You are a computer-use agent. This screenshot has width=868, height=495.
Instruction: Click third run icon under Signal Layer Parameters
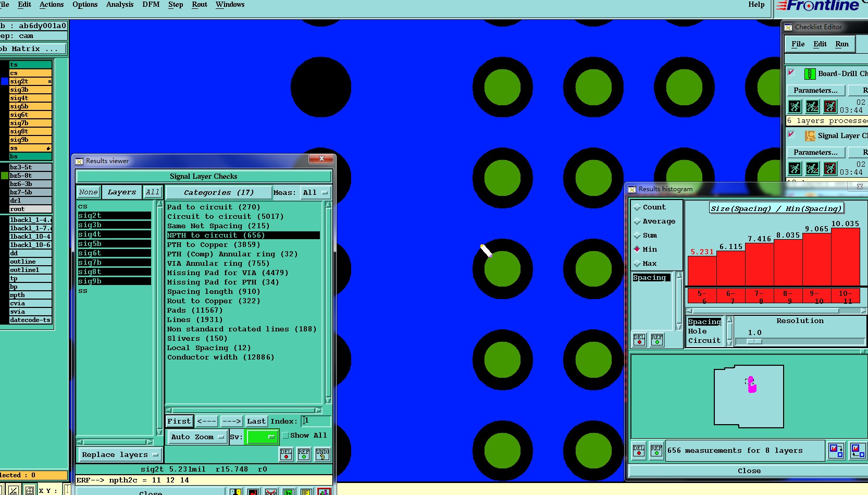(x=830, y=169)
